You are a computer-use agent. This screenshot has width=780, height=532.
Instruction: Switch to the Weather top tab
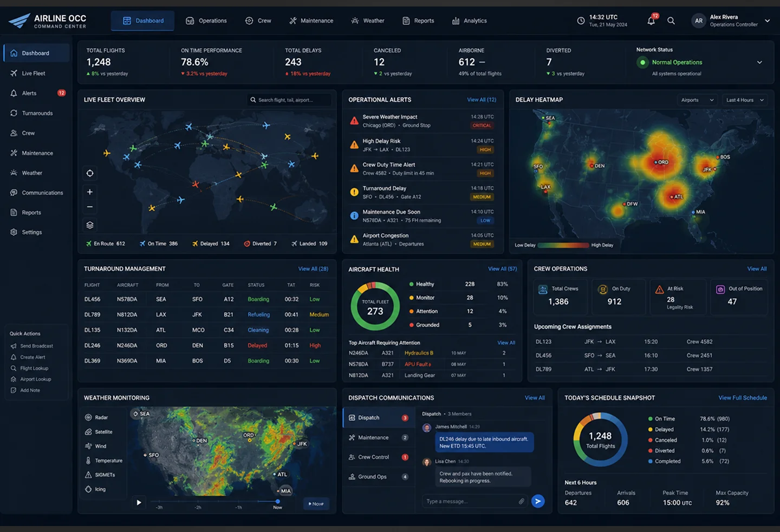[x=368, y=21]
